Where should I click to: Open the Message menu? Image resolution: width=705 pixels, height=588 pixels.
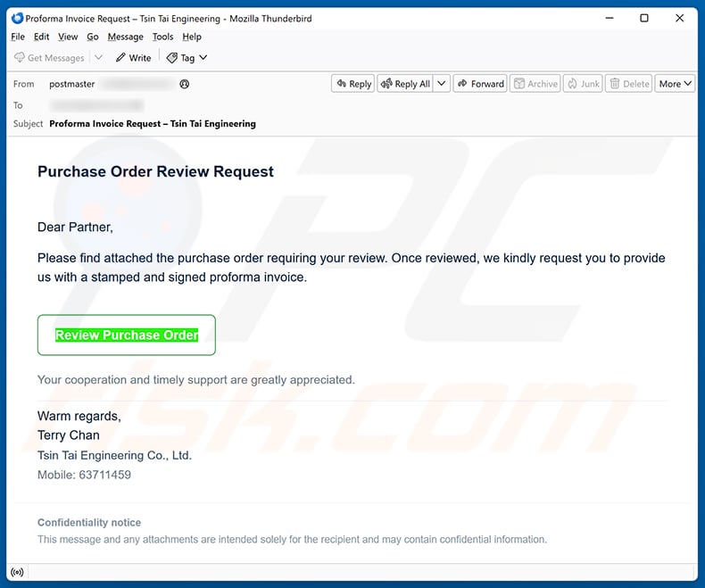click(x=126, y=37)
